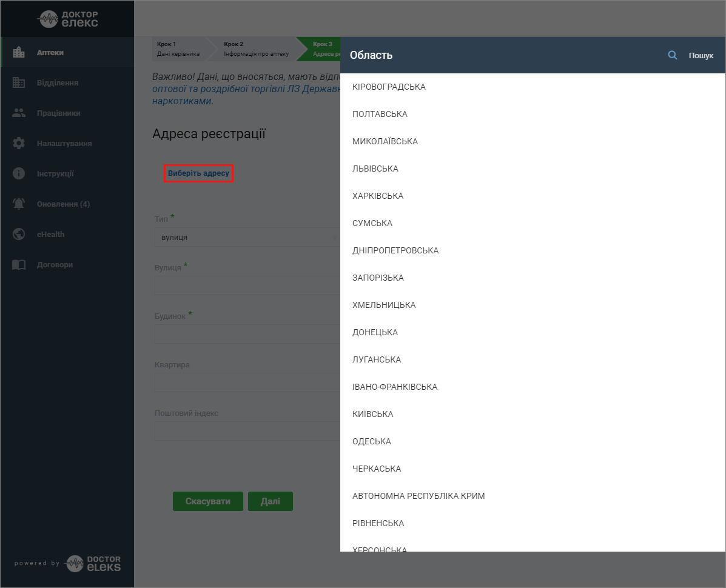Select РІВНЕНСЬКА region
Image resolution: width=726 pixels, height=588 pixels.
coord(533,524)
